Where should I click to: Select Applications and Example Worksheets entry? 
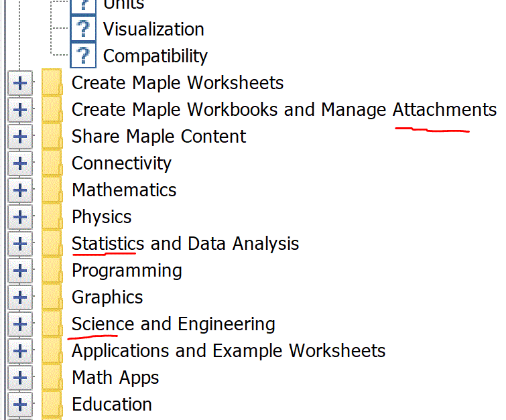(229, 350)
